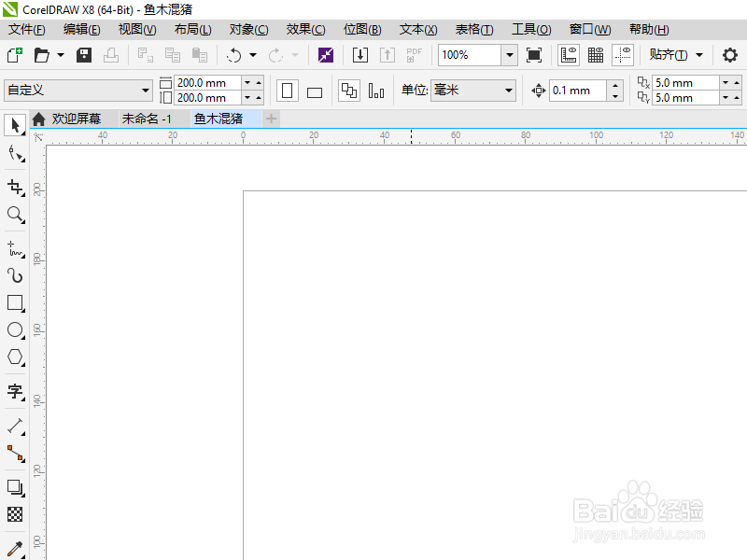This screenshot has width=747, height=560.
Task: Set page to Landscape orientation
Action: (x=315, y=91)
